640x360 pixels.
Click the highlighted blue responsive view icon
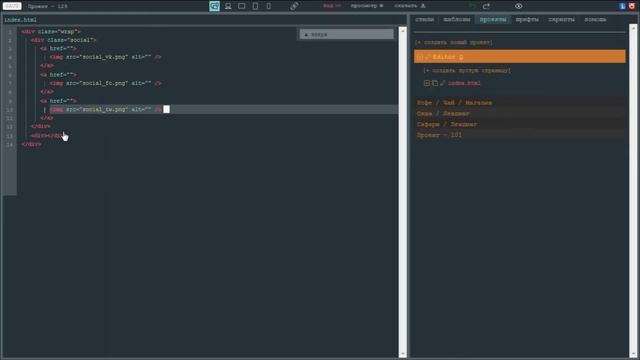point(214,6)
